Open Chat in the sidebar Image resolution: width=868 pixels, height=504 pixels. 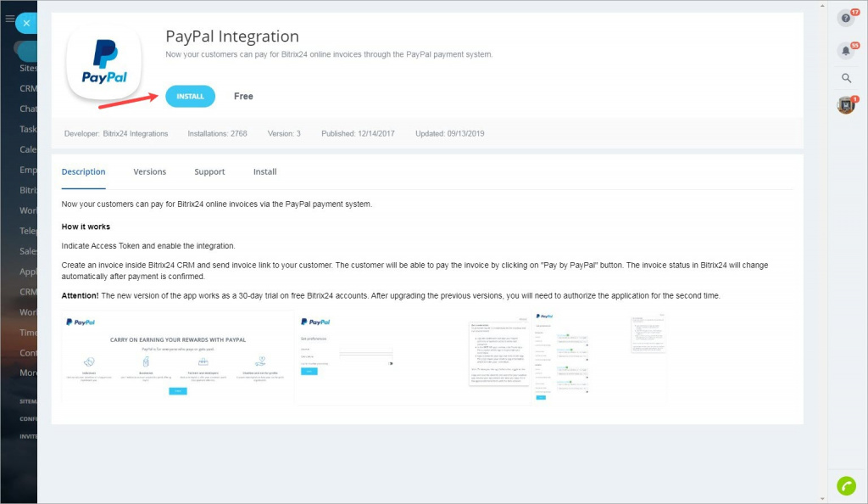tap(28, 109)
